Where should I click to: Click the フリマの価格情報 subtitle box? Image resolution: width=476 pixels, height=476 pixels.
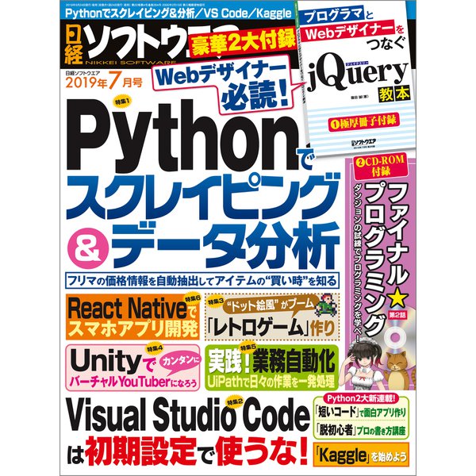pyautogui.click(x=202, y=281)
